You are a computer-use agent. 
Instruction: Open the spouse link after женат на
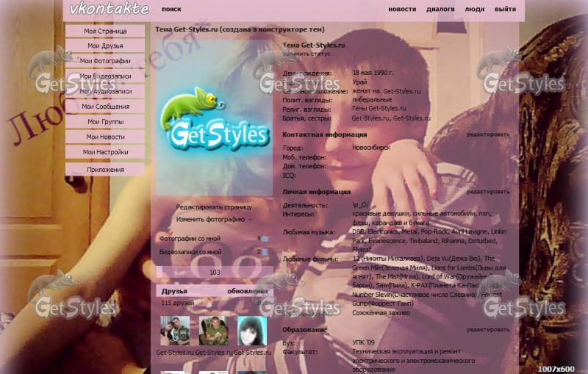coord(401,91)
